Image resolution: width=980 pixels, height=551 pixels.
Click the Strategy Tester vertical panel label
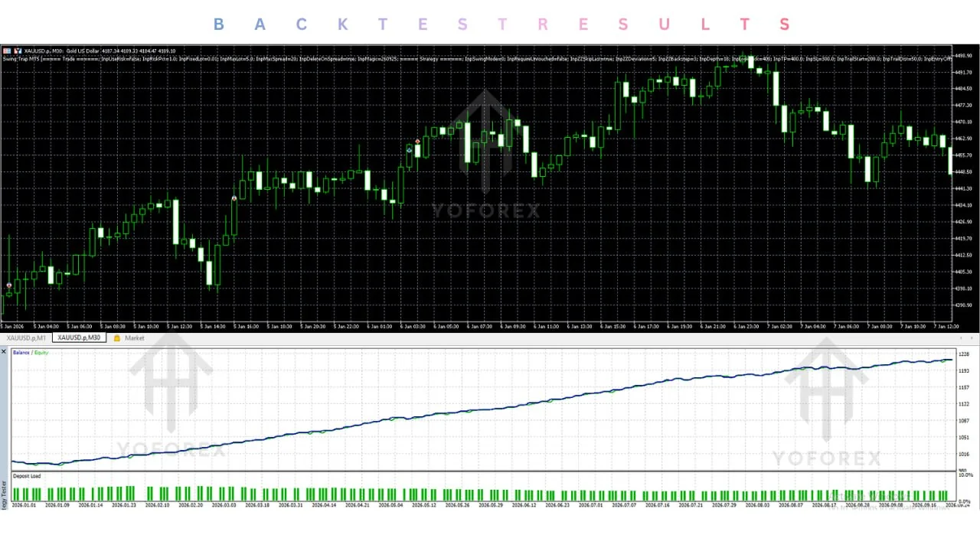click(x=4, y=495)
